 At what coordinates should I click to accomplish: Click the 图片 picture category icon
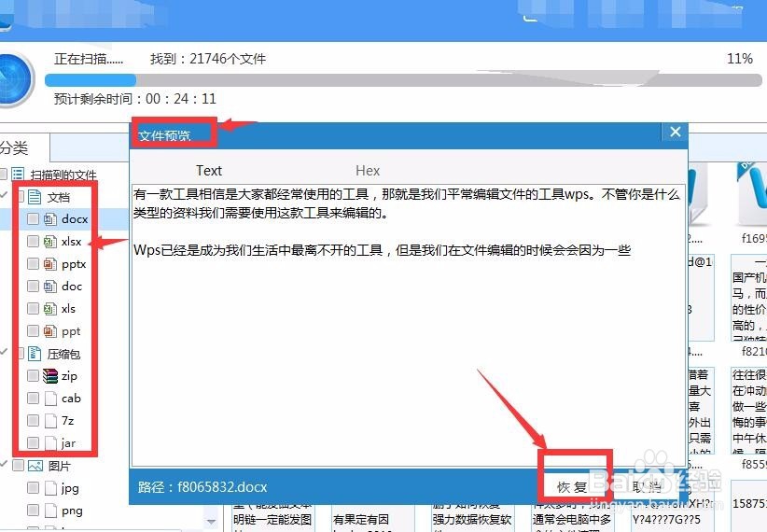coord(35,466)
